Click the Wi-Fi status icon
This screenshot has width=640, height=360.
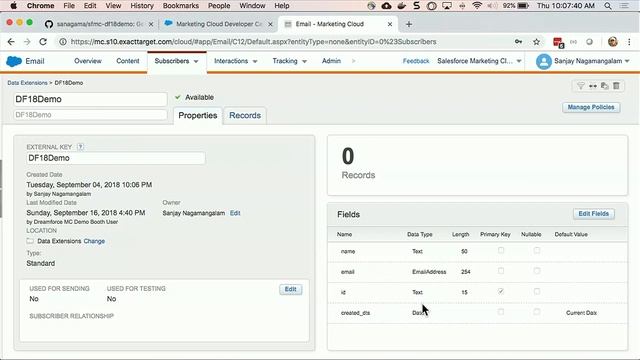click(477, 6)
